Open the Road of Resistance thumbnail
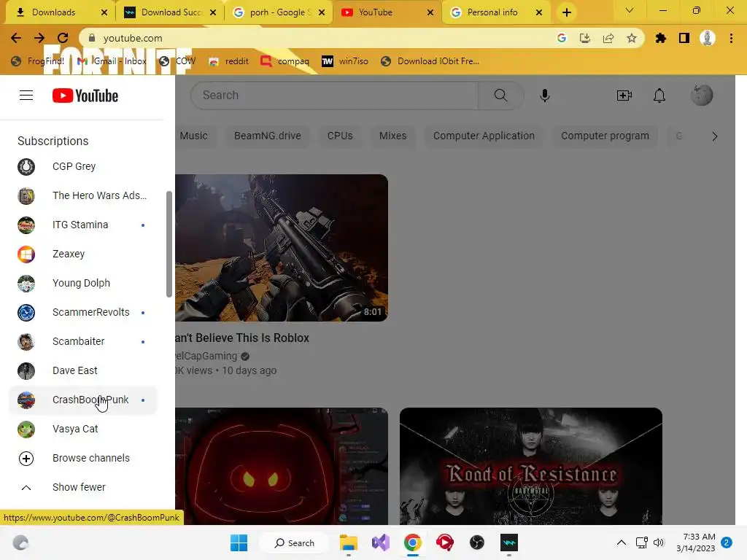This screenshot has height=560, width=747. [531, 466]
